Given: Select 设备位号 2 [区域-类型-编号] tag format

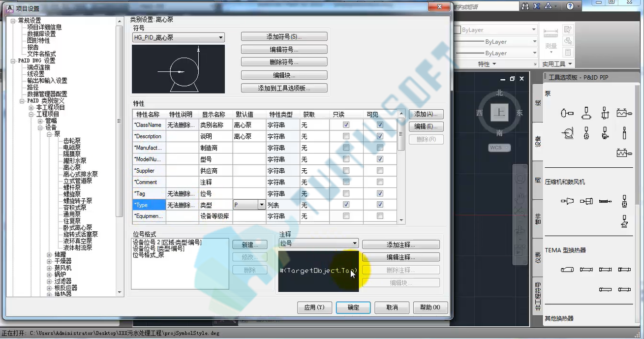Looking at the screenshot, I should [x=167, y=243].
